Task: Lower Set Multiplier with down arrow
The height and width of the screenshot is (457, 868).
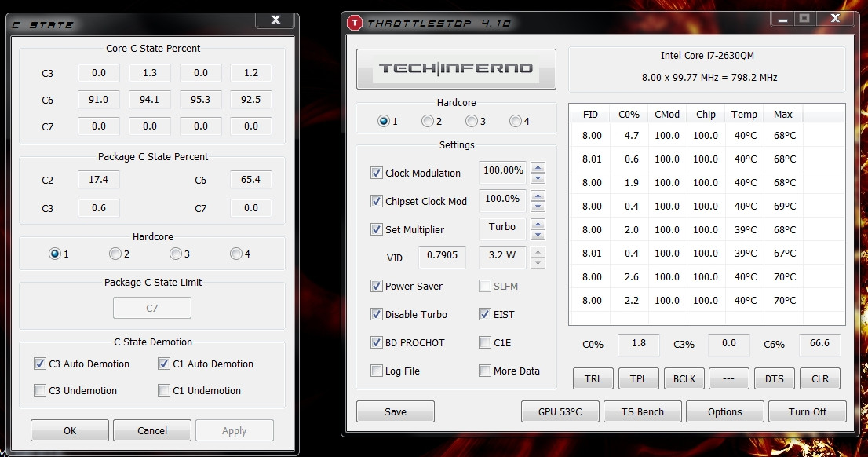Action: (538, 235)
